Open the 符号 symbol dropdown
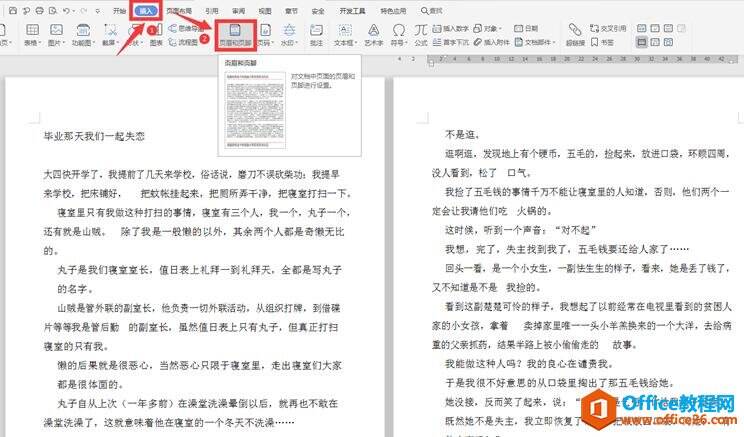 399,35
